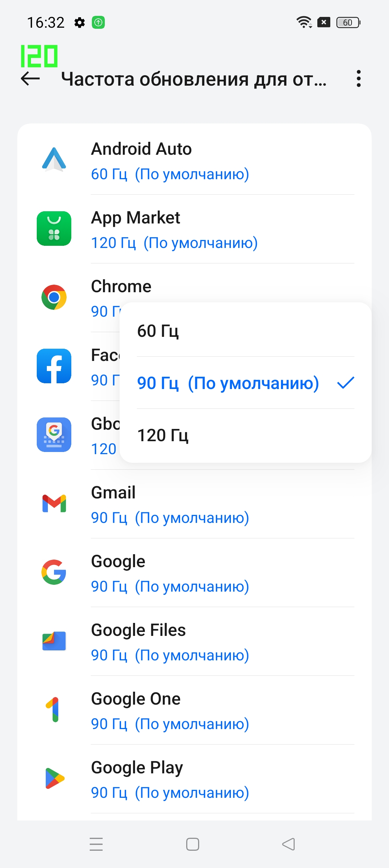The image size is (389, 868).
Task: Tap the Gboard keyboard icon
Action: [54, 435]
